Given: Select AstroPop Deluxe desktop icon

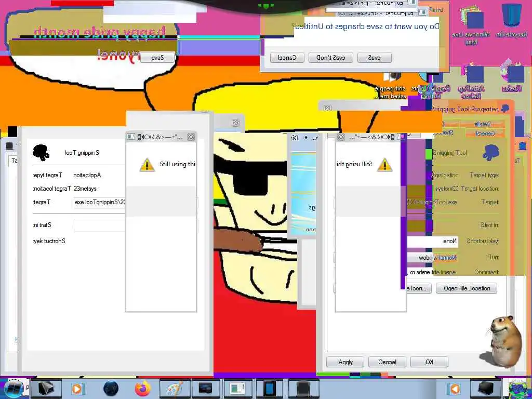Looking at the screenshot, I should (x=471, y=82).
